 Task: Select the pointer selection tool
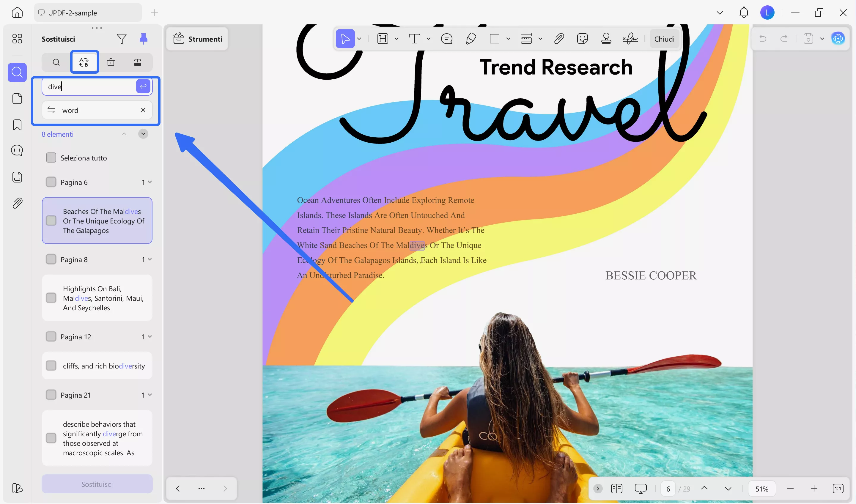(345, 38)
